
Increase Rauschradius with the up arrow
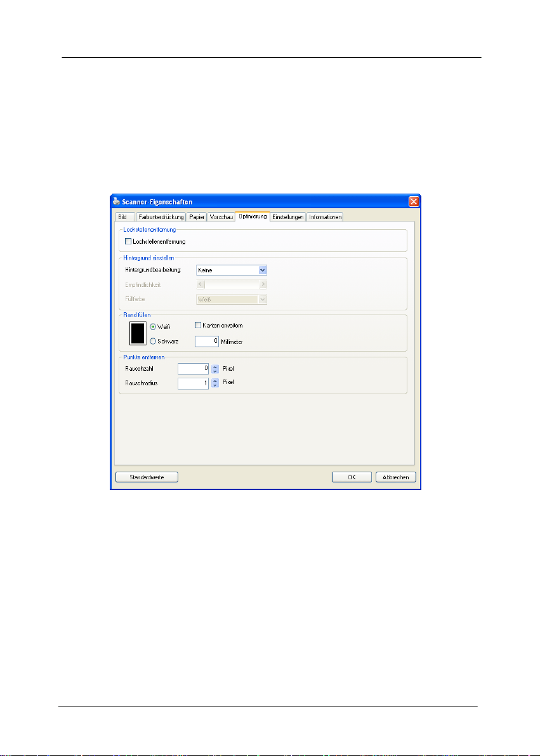[215, 381]
